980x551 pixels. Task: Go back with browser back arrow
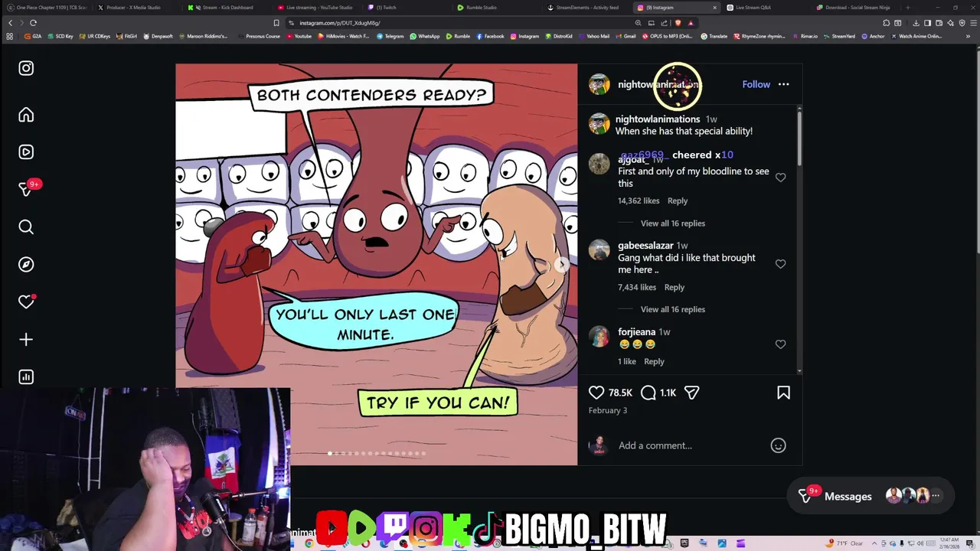(x=10, y=23)
